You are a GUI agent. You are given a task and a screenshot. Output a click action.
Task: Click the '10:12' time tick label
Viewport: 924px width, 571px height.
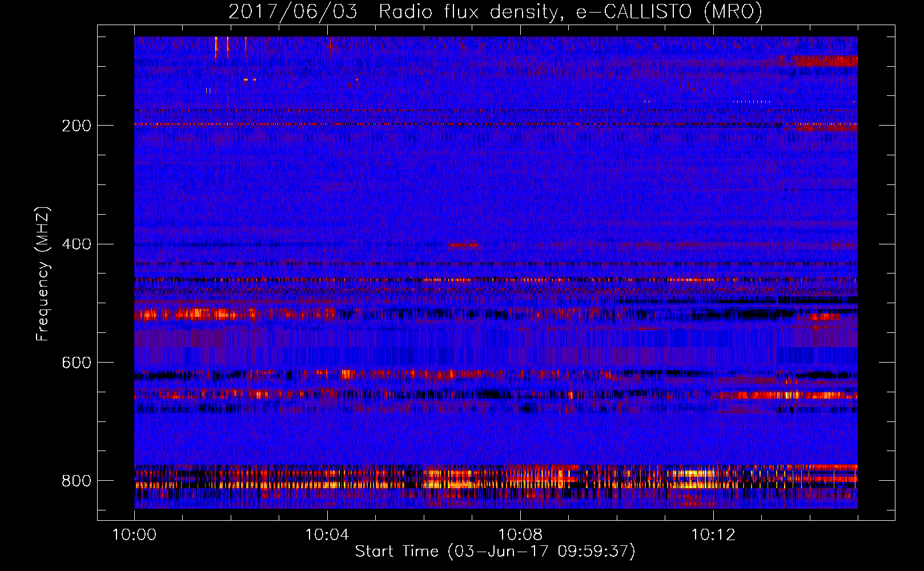point(713,535)
